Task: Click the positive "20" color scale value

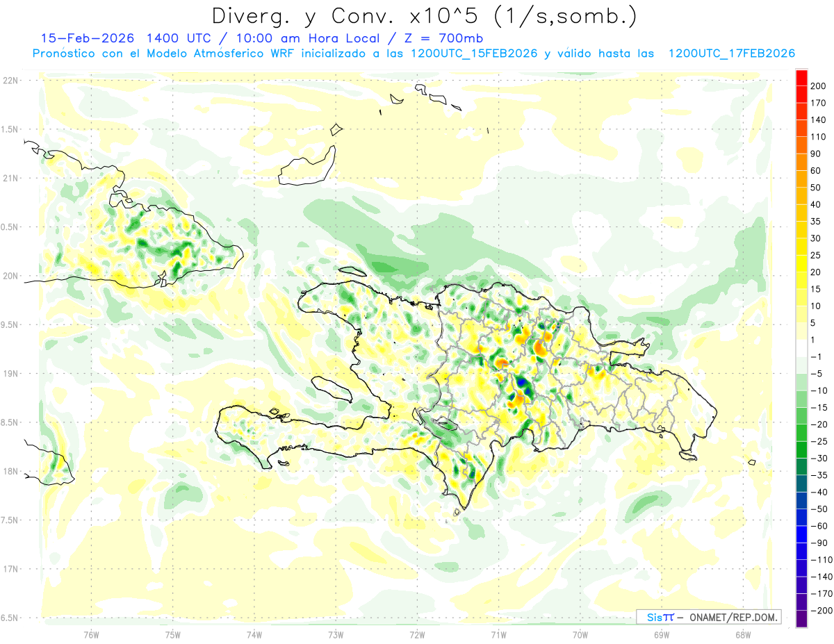Action: point(817,272)
